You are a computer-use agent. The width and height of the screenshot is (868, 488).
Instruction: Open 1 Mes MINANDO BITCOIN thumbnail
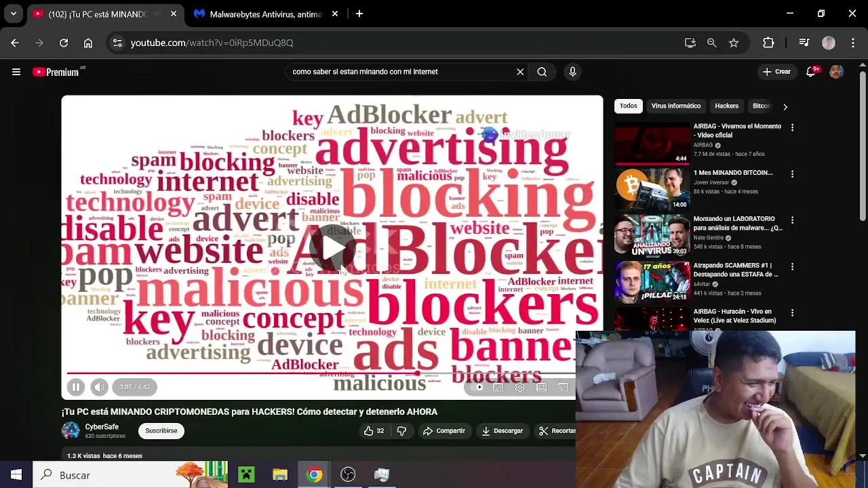652,189
